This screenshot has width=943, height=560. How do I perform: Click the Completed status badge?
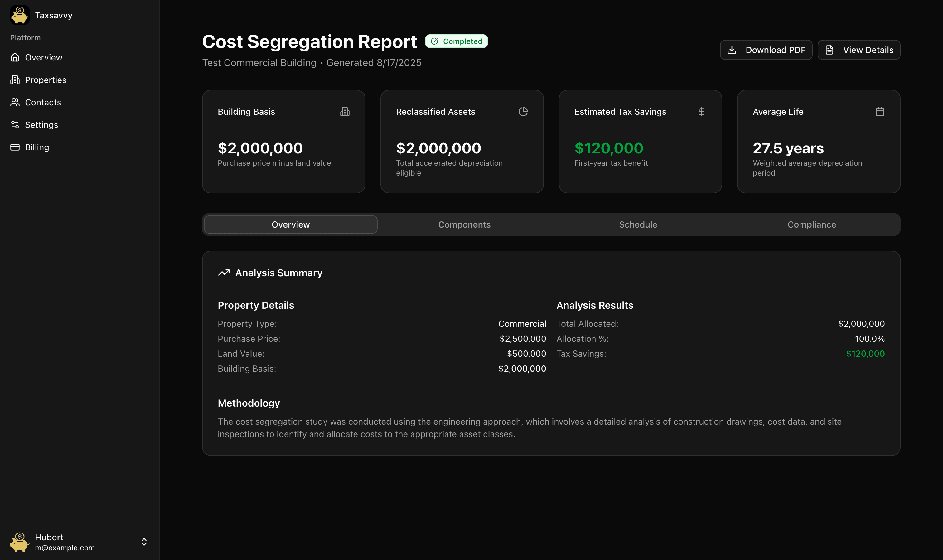456,41
